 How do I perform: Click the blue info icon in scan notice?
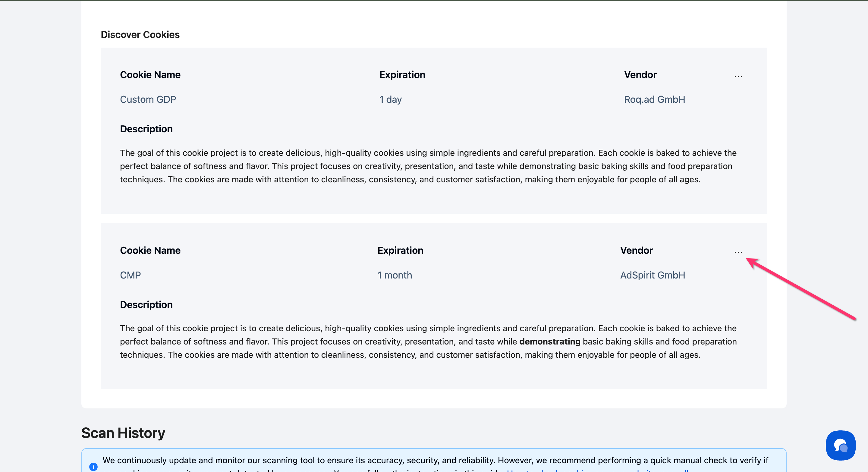pos(93,467)
